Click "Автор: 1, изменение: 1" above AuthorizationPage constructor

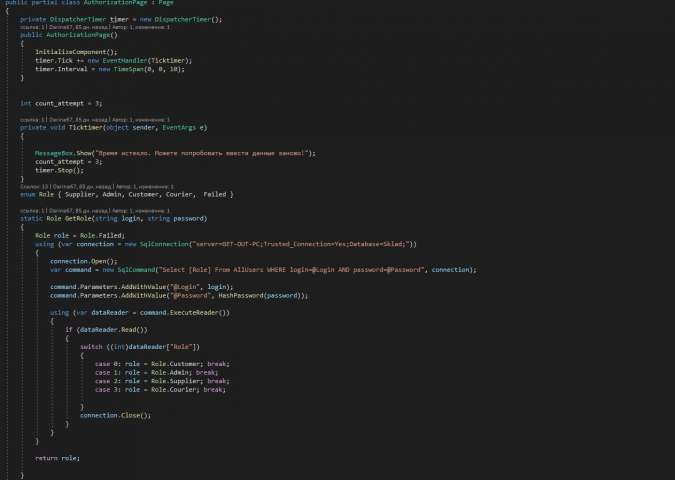(141, 27)
